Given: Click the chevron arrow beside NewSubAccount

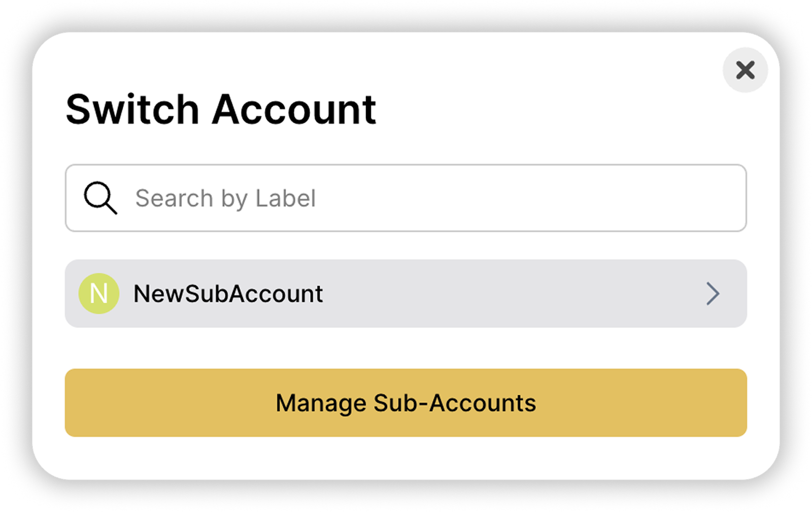Looking at the screenshot, I should (x=713, y=294).
